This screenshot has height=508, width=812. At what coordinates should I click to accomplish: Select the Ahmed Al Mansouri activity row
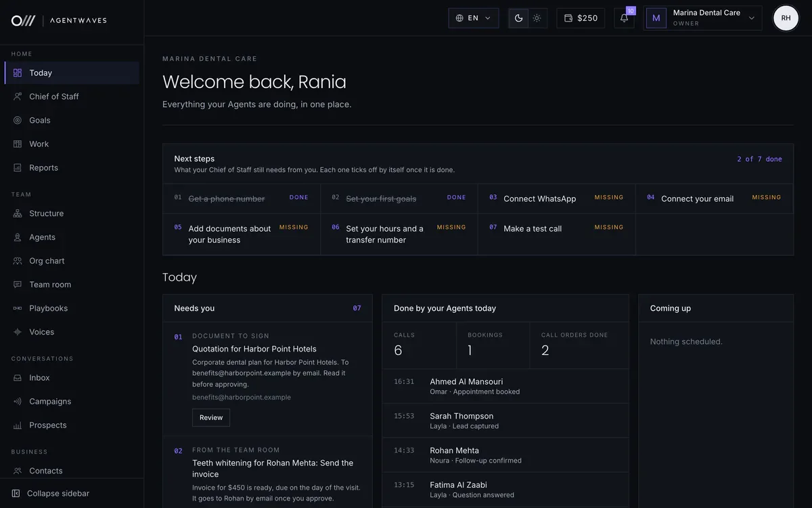(505, 386)
